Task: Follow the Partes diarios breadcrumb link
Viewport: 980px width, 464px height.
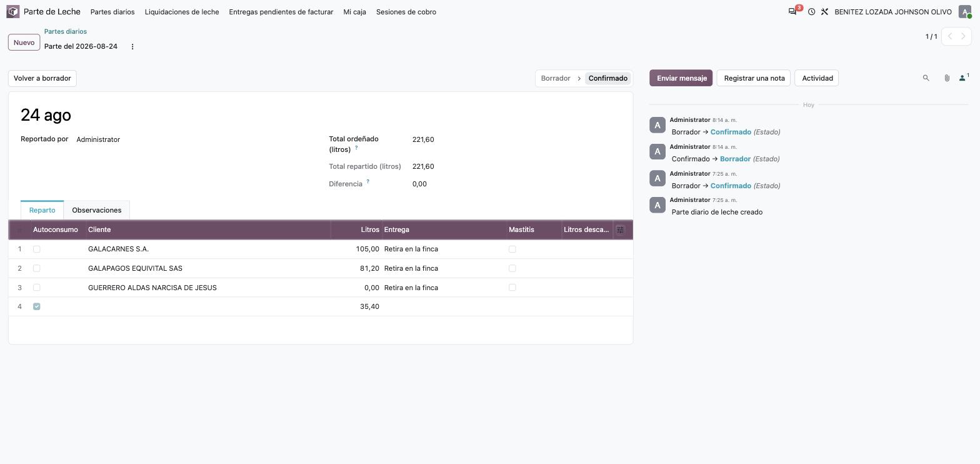Action: click(66, 31)
